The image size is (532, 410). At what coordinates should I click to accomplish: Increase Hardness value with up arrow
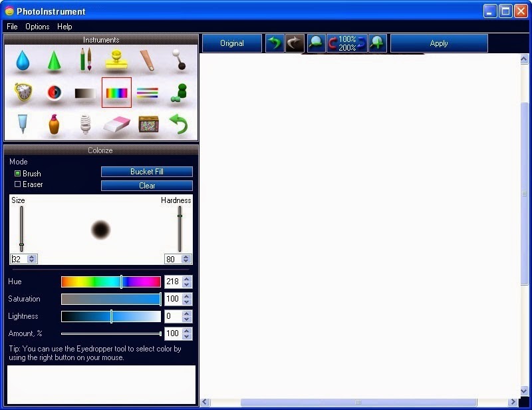186,257
